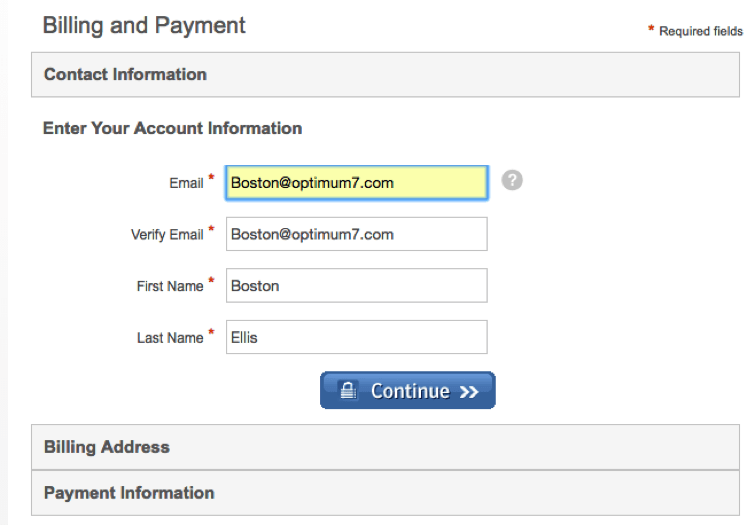
Task: Click the question mark help icon beside Email
Action: [512, 180]
